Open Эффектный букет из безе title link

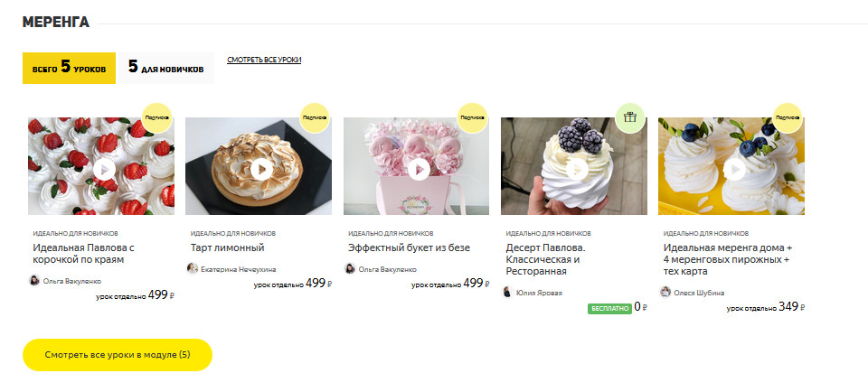[409, 247]
